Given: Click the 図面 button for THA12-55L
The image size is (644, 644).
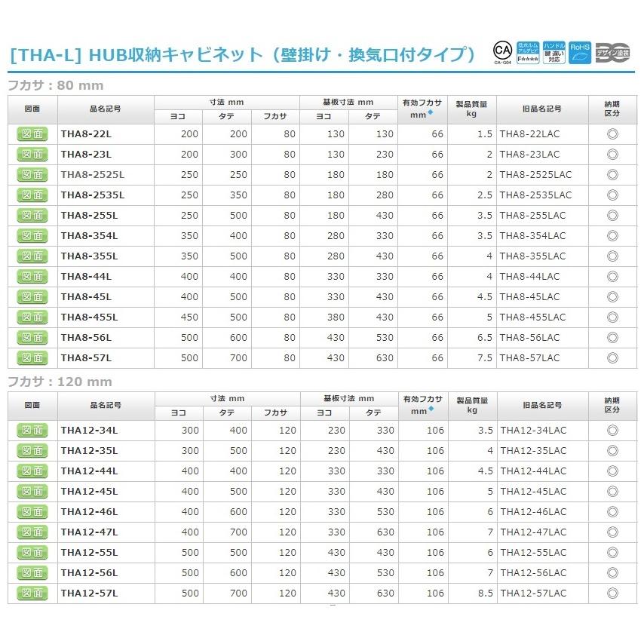Looking at the screenshot, I should click(30, 552).
